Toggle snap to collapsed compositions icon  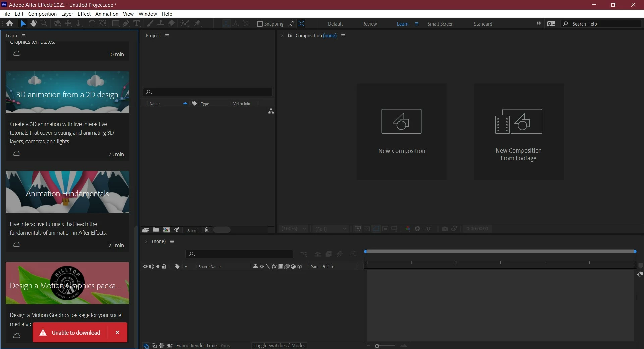301,24
